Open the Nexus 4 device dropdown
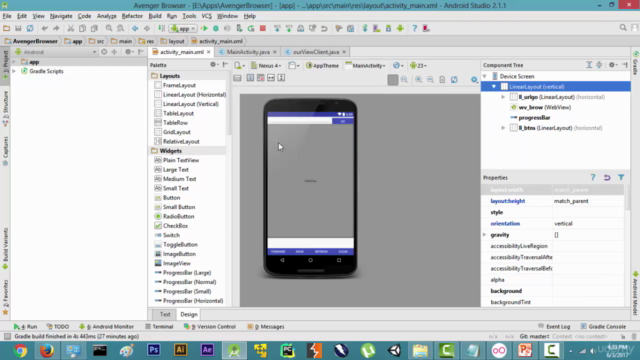The image size is (640, 360). (266, 65)
